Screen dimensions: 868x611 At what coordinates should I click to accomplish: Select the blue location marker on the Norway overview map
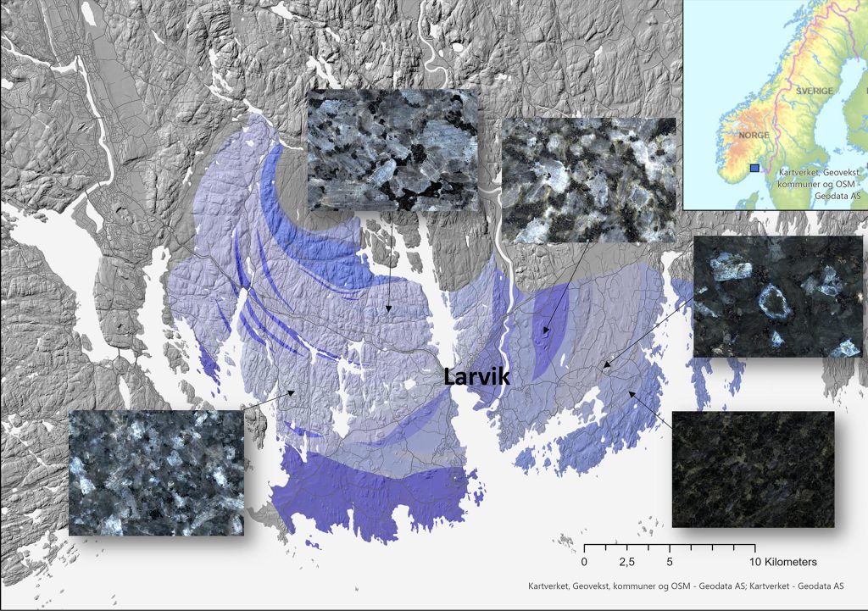click(x=753, y=168)
